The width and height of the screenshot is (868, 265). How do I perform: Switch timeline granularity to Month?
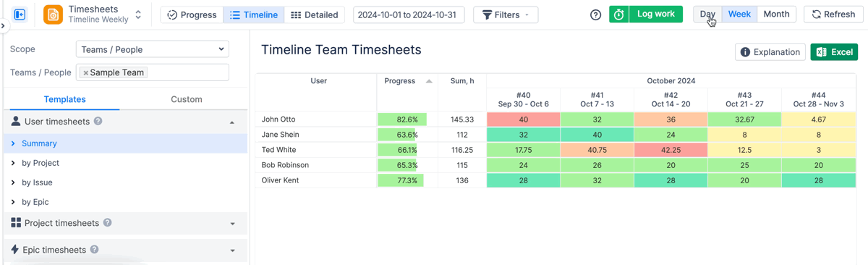click(x=776, y=14)
